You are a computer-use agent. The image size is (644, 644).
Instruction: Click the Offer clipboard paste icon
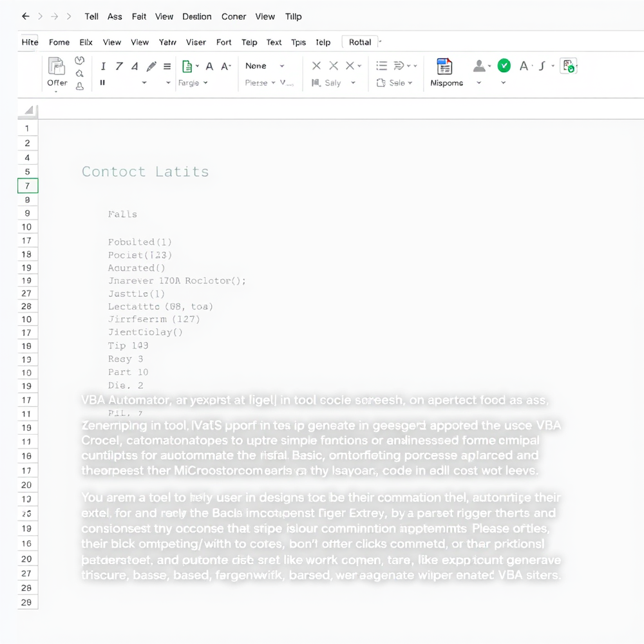[57, 66]
